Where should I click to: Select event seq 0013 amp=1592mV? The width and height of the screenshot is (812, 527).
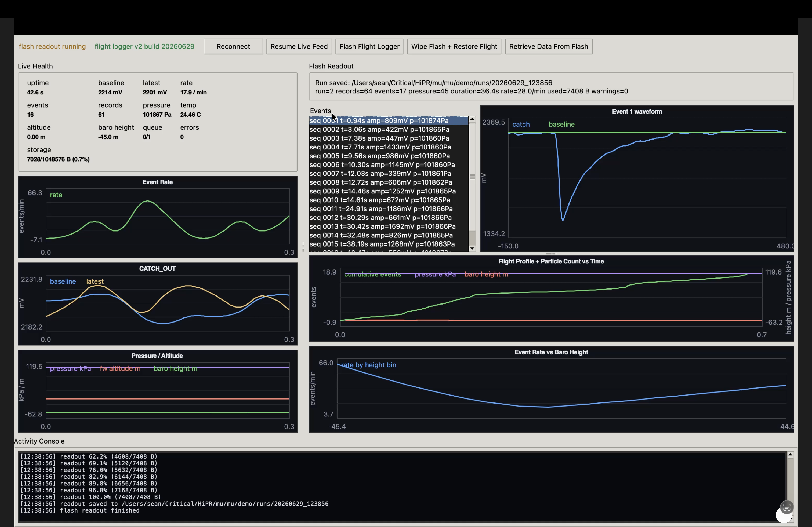[389, 227]
